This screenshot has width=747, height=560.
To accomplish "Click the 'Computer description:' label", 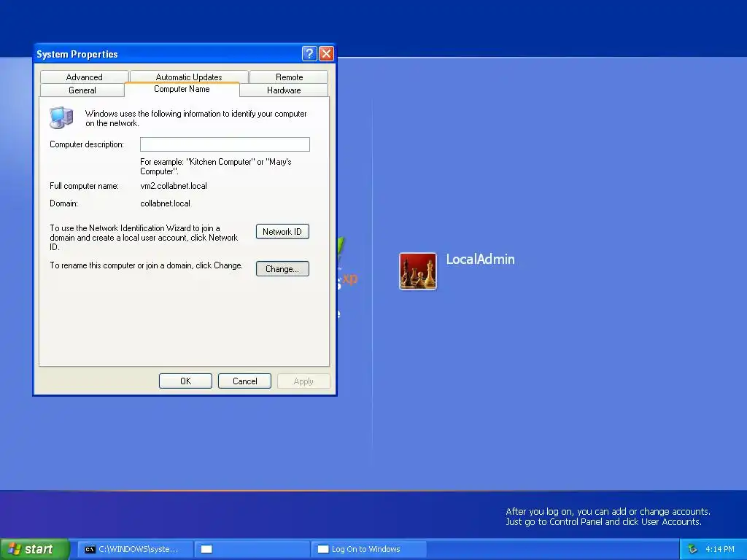I will [x=87, y=144].
